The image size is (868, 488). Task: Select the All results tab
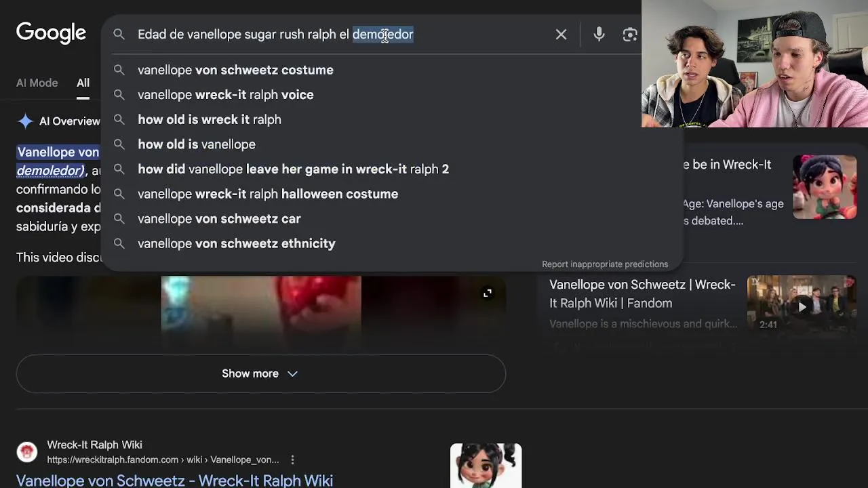tap(83, 83)
